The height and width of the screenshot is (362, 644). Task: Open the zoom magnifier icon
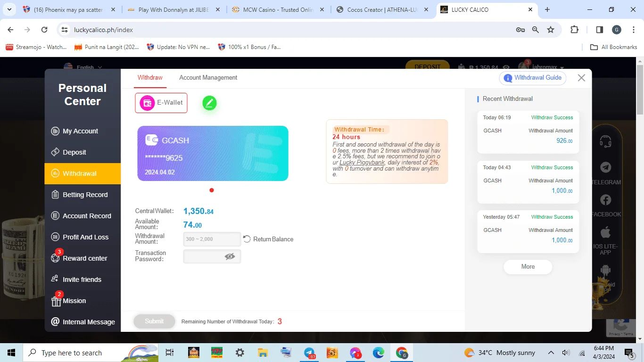(536, 30)
